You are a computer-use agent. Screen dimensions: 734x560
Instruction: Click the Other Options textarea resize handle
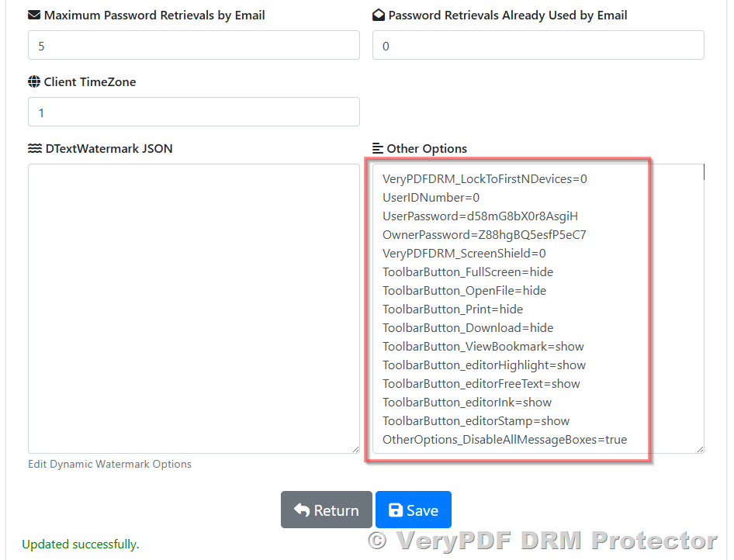[700, 449]
